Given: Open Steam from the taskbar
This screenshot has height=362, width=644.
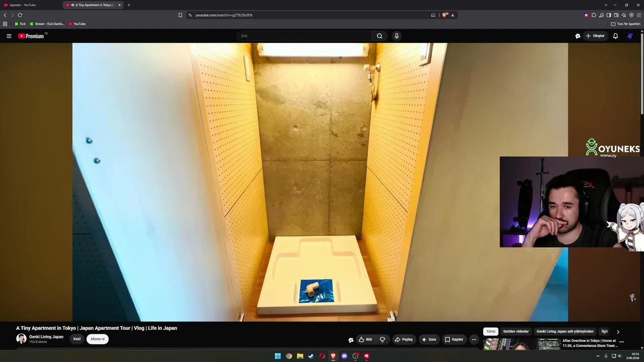Looking at the screenshot, I should coord(311,356).
